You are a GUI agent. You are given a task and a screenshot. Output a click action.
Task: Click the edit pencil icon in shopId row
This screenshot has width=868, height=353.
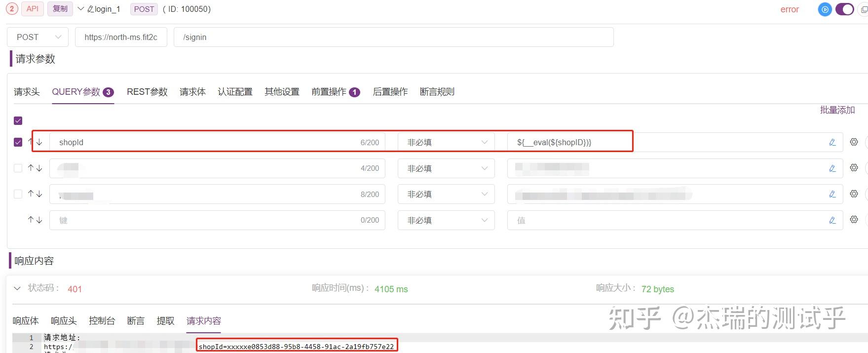tap(832, 142)
